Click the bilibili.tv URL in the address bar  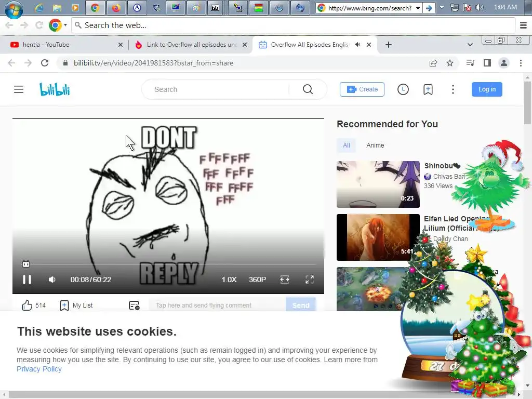pos(153,63)
